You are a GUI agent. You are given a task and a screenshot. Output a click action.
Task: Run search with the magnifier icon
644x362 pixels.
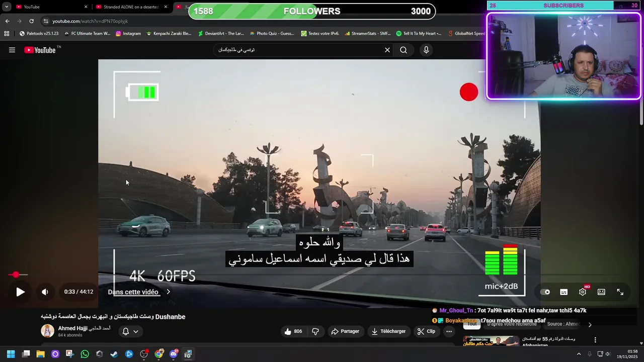coord(404,50)
